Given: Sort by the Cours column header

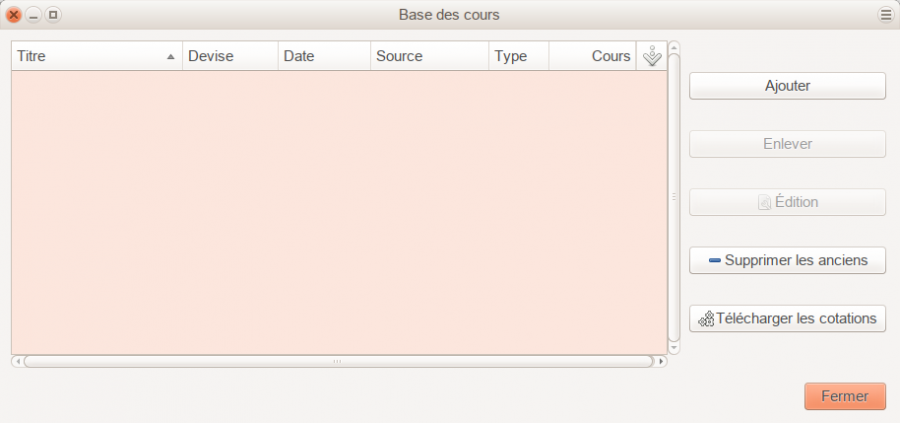Looking at the screenshot, I should coord(592,56).
